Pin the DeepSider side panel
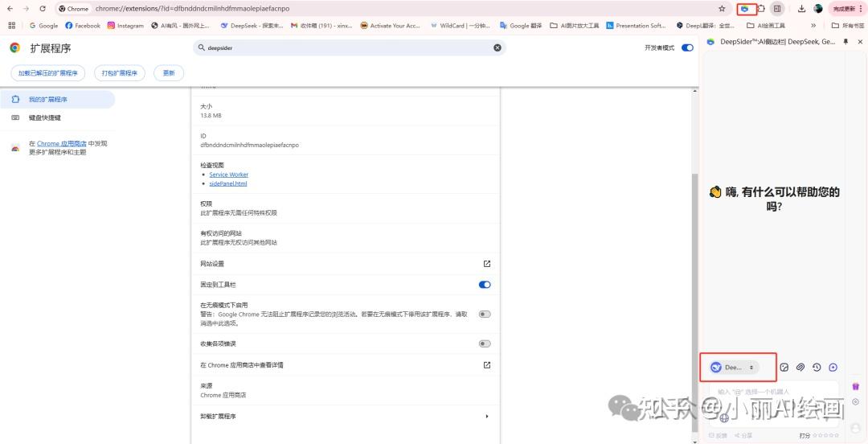The image size is (868, 444). click(845, 42)
